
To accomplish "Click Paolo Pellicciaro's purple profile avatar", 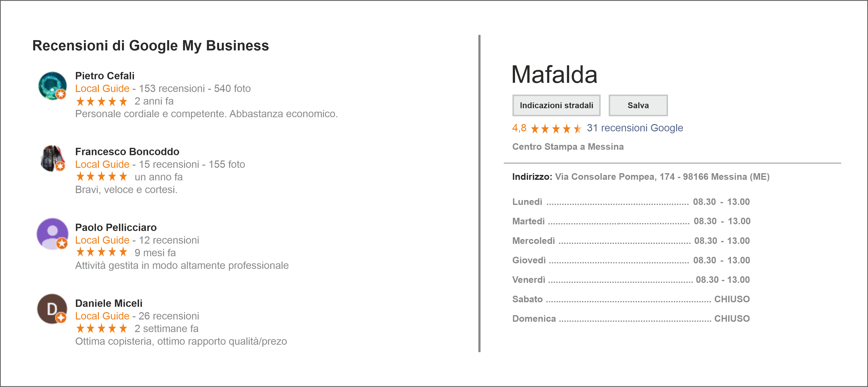I will 52,234.
